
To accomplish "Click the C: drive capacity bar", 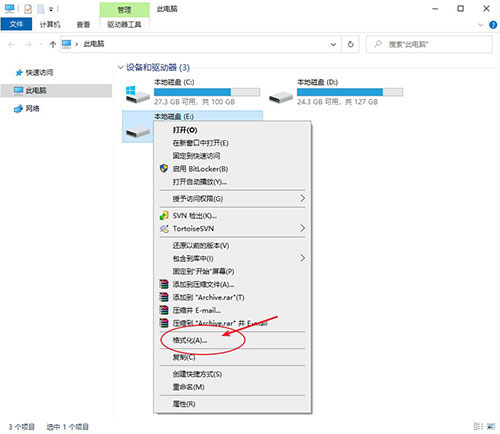I will (x=207, y=92).
